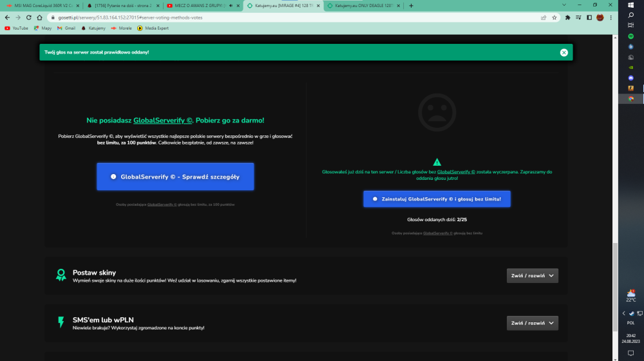Open Media Expert bookmark
The width and height of the screenshot is (644, 361).
[153, 28]
